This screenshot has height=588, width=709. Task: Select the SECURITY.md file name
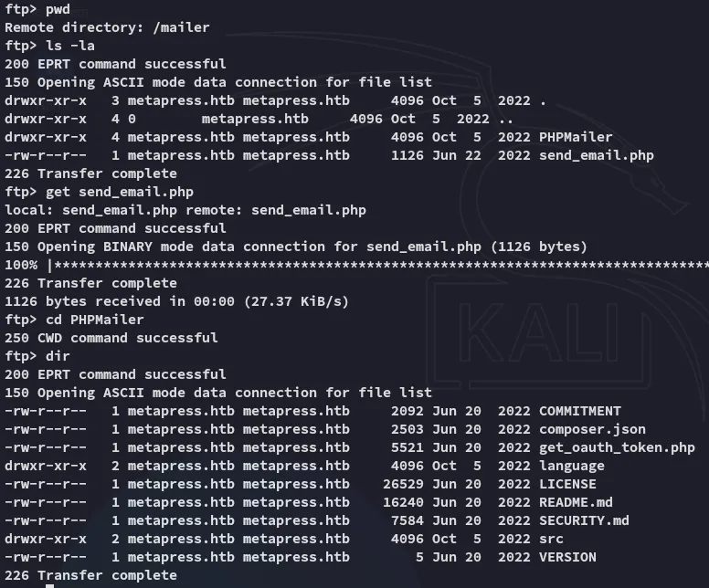584,520
